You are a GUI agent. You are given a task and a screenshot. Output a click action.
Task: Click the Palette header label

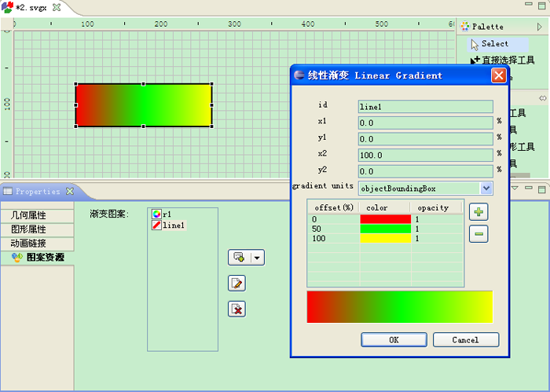pyautogui.click(x=488, y=27)
